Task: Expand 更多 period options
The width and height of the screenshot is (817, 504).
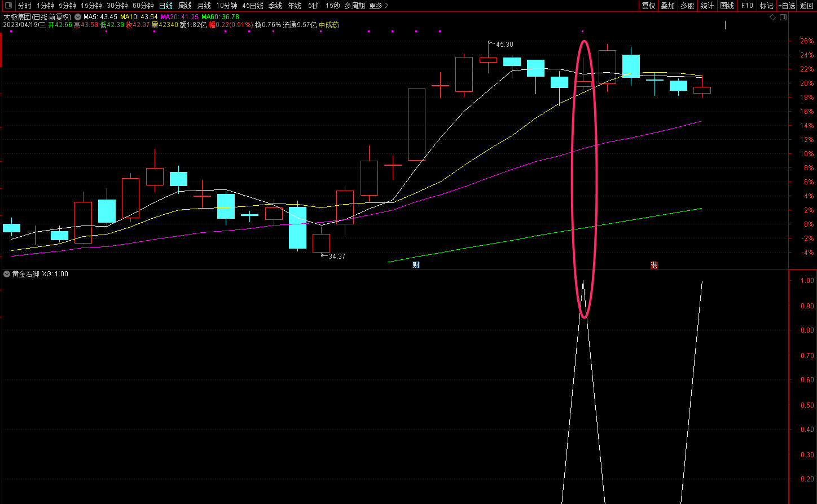Action: [x=379, y=6]
